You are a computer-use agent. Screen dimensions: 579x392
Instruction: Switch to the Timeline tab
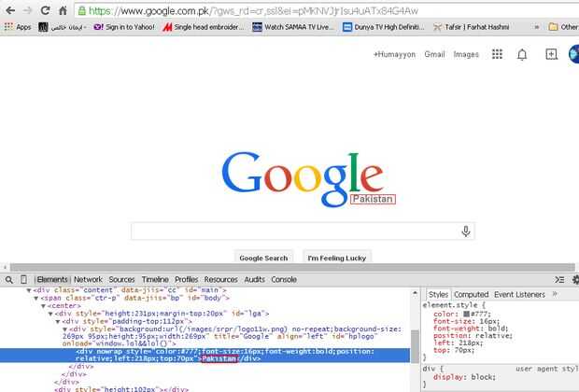(155, 279)
